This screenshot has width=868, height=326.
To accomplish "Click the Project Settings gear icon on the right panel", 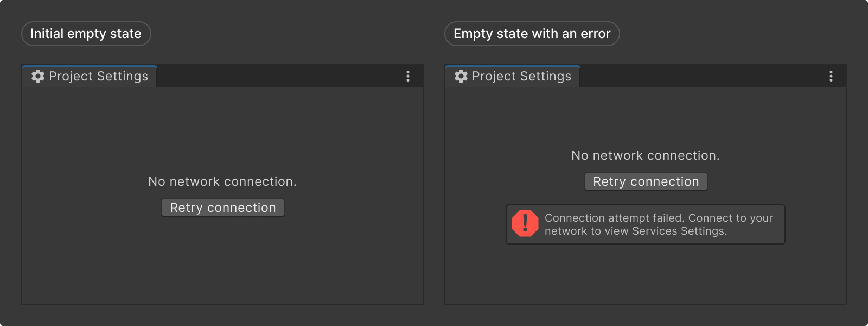I will click(x=460, y=76).
